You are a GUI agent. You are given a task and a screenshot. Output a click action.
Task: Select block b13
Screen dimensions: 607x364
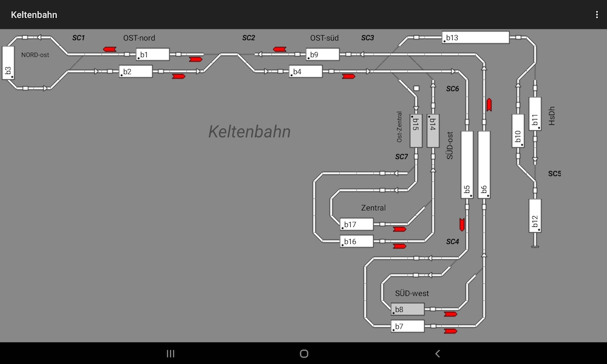pos(475,38)
